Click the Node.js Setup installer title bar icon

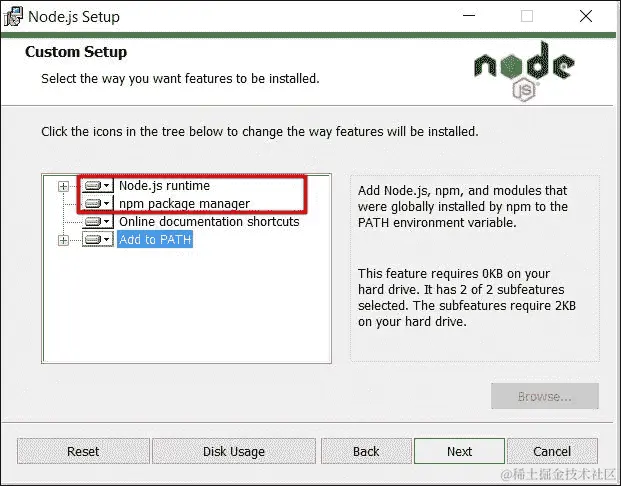pyautogui.click(x=13, y=17)
